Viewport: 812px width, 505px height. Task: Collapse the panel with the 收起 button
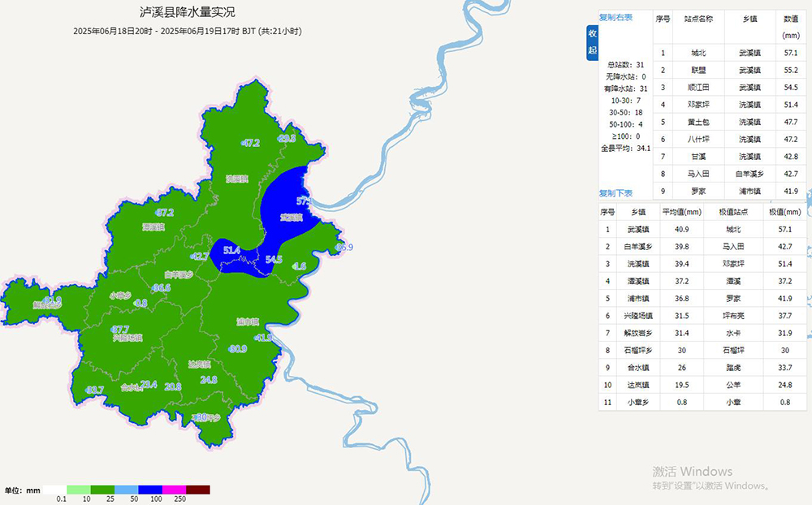[593, 42]
